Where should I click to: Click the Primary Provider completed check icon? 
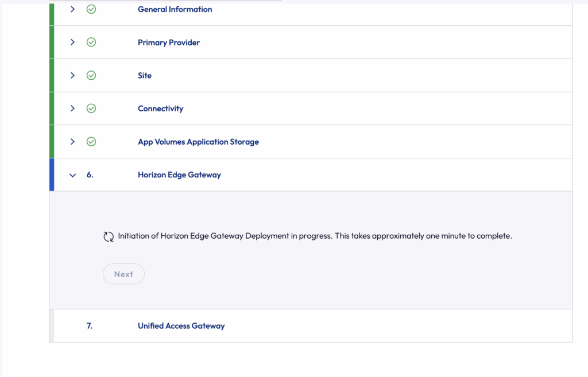91,42
